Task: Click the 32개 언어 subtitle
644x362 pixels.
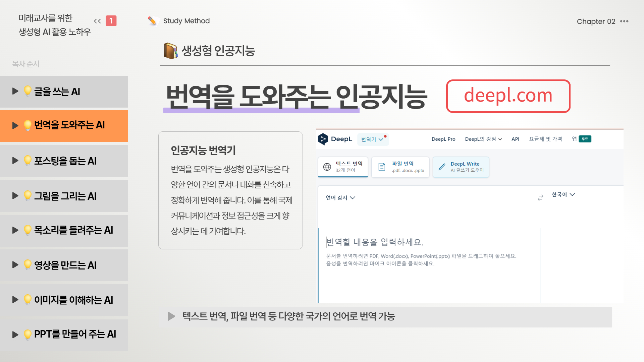Action: click(x=345, y=170)
